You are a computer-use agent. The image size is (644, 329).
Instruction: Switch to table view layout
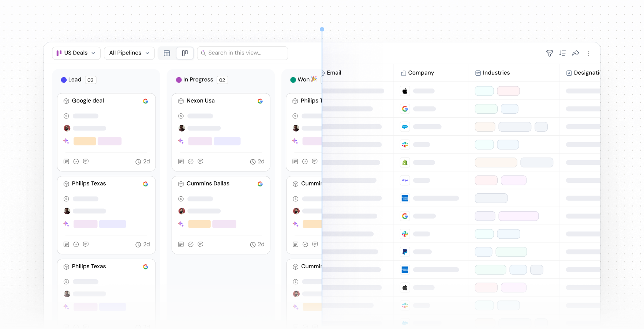point(167,53)
